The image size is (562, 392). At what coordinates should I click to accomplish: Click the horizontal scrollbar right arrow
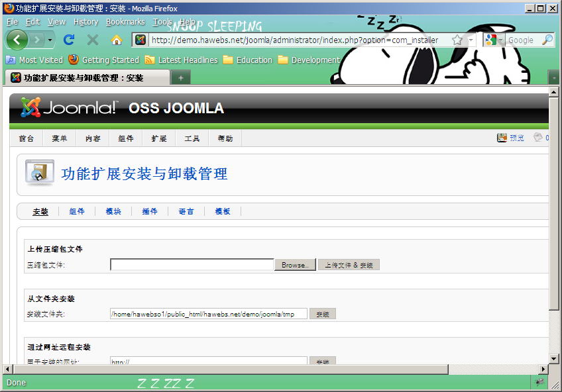coord(543,369)
